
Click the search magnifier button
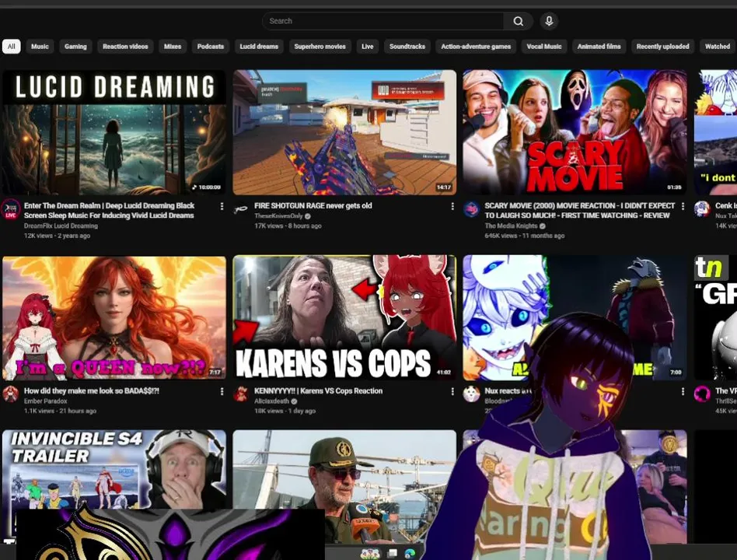coord(518,21)
